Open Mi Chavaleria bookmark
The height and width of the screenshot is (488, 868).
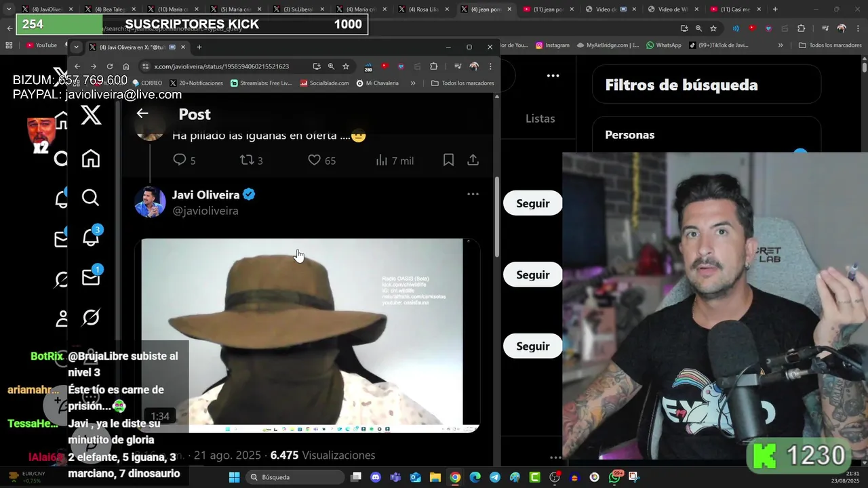[x=378, y=83]
